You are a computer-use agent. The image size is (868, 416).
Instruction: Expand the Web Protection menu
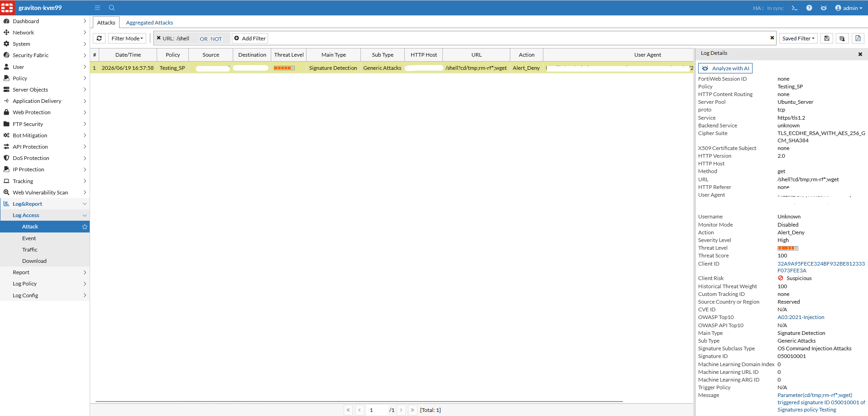click(45, 112)
